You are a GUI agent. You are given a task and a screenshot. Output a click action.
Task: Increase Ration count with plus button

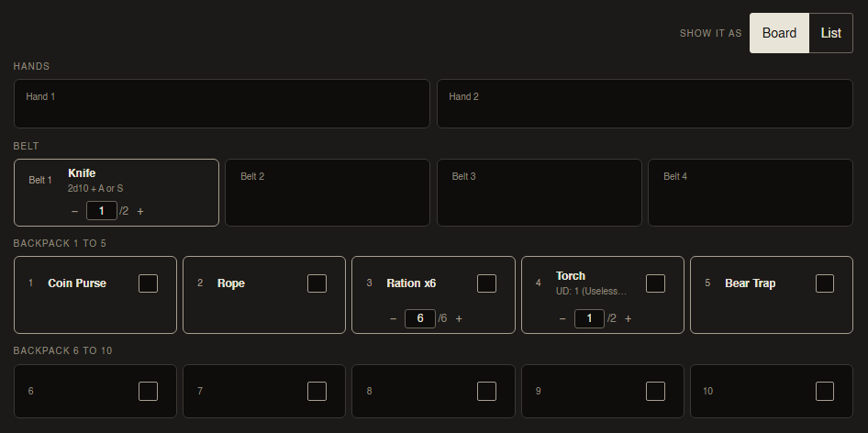coord(459,318)
